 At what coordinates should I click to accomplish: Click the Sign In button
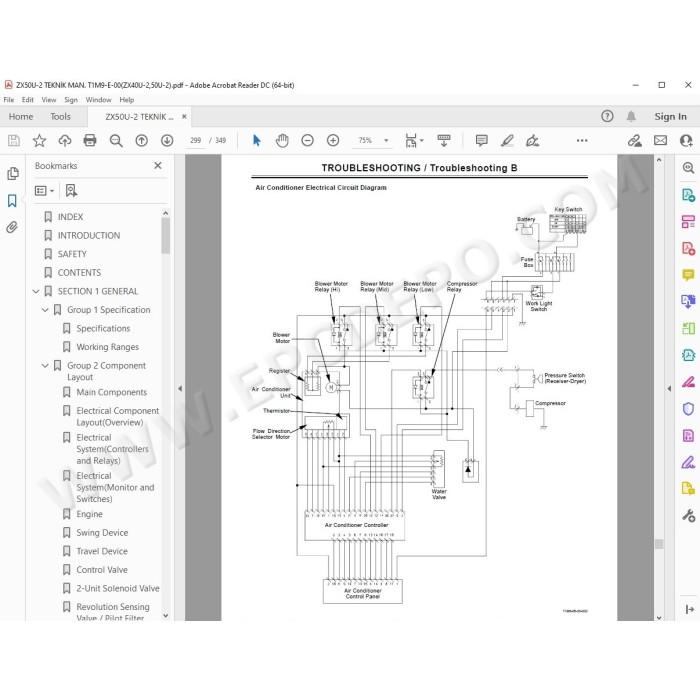670,117
